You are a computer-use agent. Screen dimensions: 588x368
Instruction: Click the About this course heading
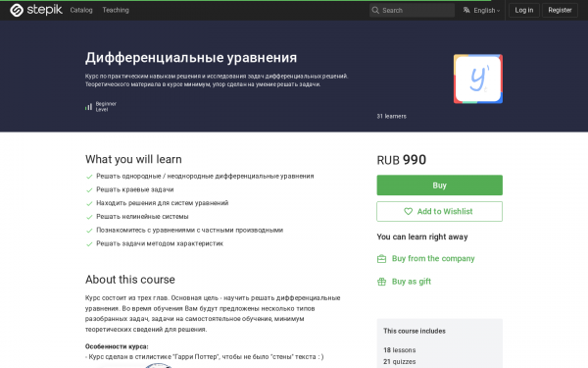(x=130, y=280)
